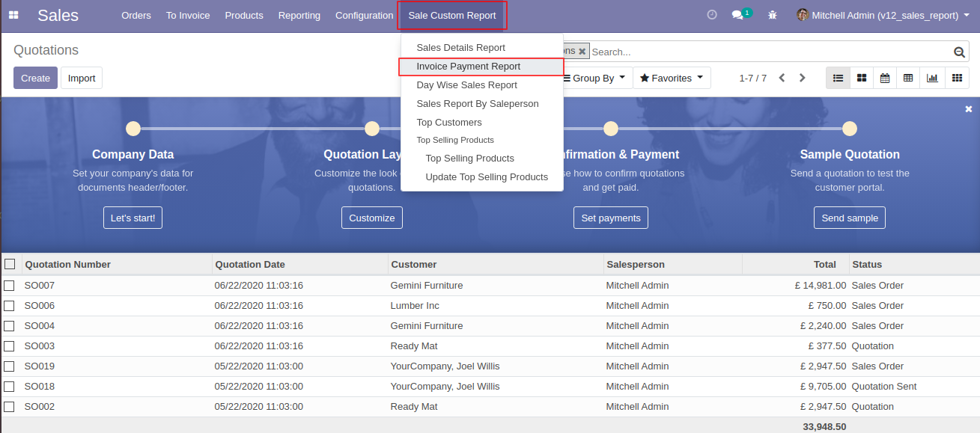Viewport: 980px width, 433px height.
Task: Click the search magnifier icon
Action: pos(959,52)
